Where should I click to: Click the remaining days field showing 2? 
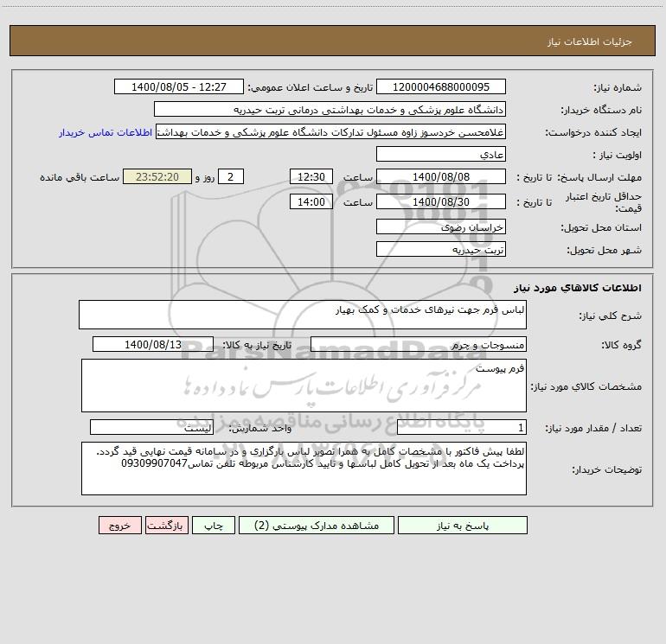(231, 176)
